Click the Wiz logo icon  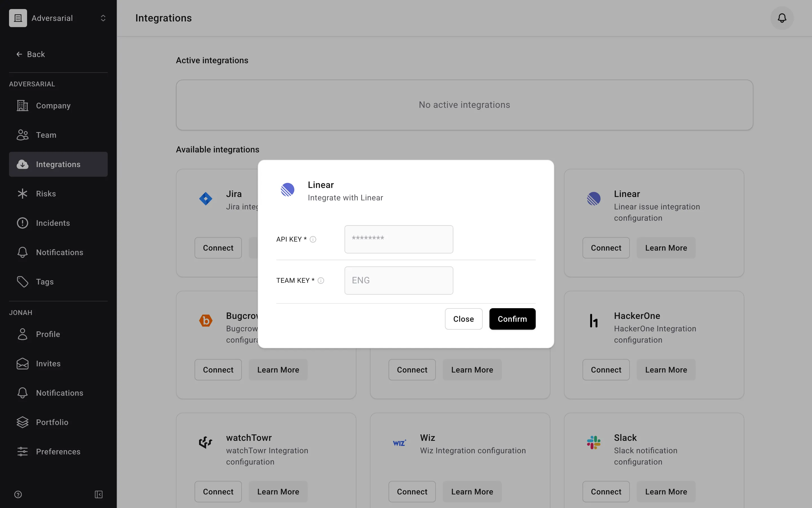[x=400, y=443]
